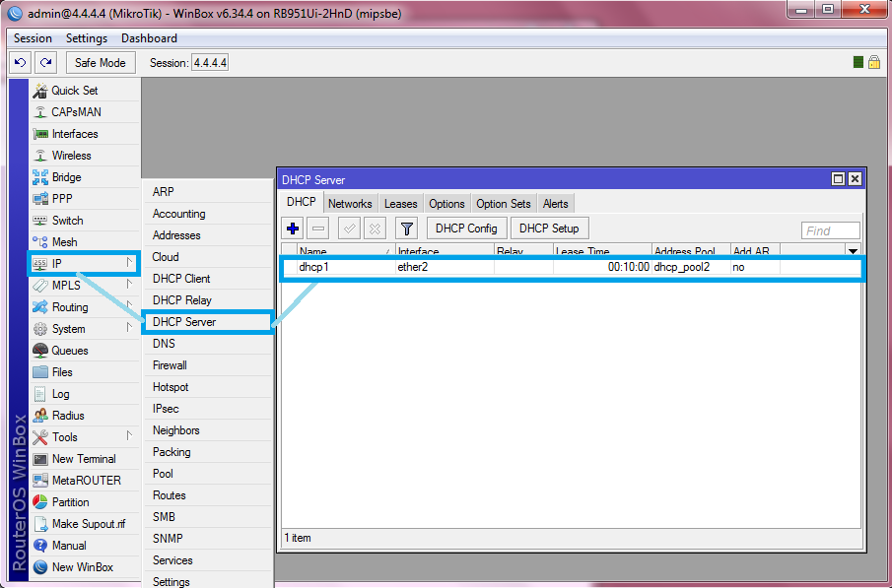Click the funnel Filter button
The height and width of the screenshot is (588, 892).
click(407, 229)
